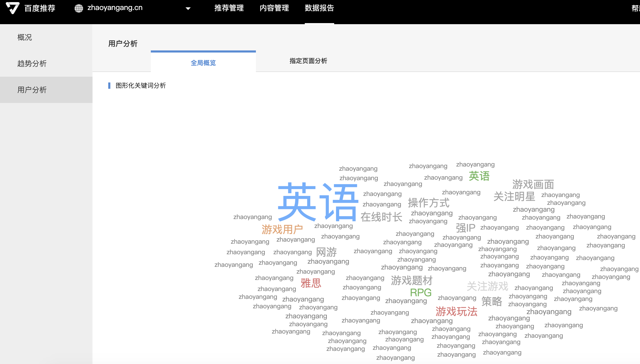Image resolution: width=640 pixels, height=364 pixels.
Task: Click the globe icon beside zhaoyangang.cn
Action: pos(79,8)
